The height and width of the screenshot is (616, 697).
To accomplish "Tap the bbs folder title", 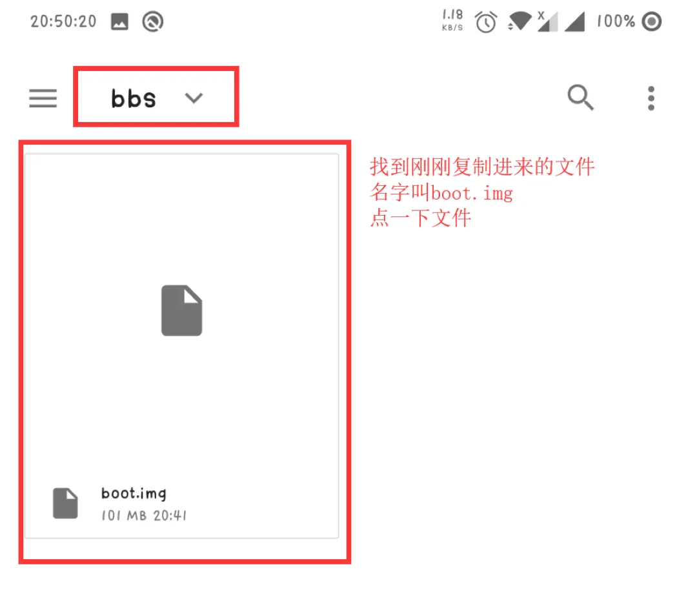I will pos(134,98).
